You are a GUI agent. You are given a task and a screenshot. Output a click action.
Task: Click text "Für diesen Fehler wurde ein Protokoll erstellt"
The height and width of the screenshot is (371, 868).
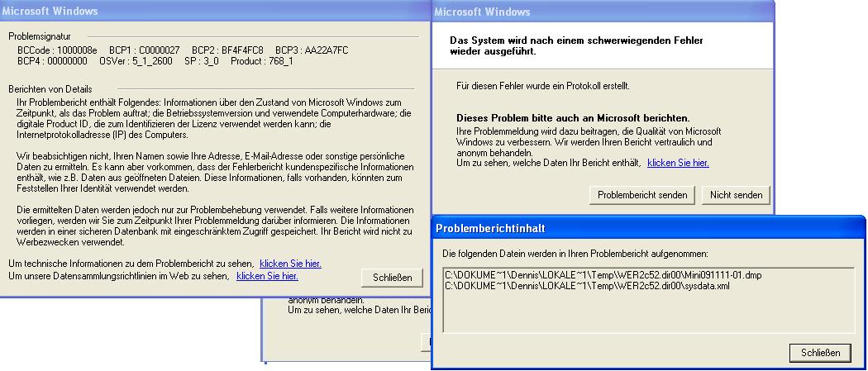543,86
